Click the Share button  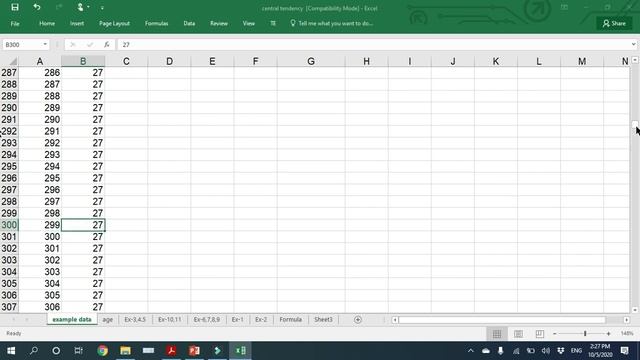coord(614,23)
